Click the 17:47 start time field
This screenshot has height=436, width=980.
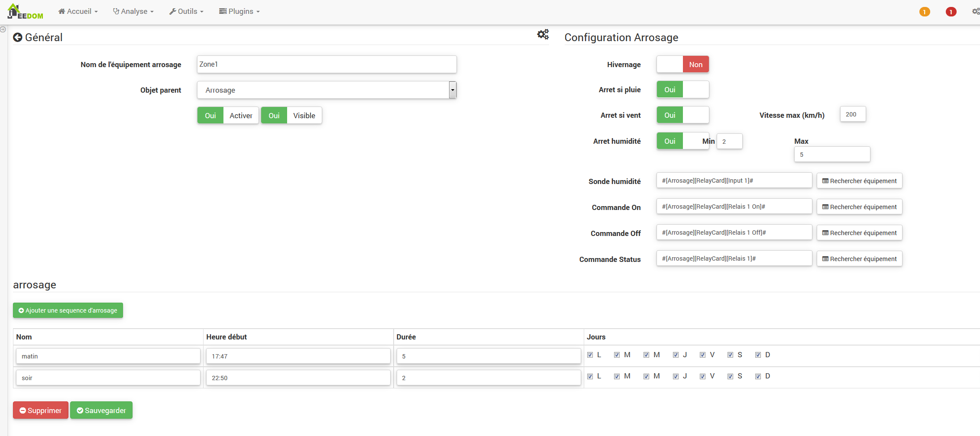[298, 356]
